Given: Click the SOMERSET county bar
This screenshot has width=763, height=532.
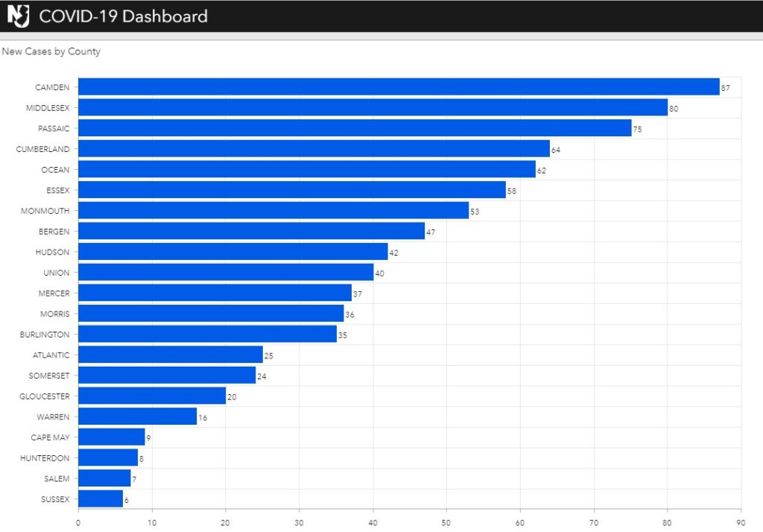Looking at the screenshot, I should (x=167, y=376).
